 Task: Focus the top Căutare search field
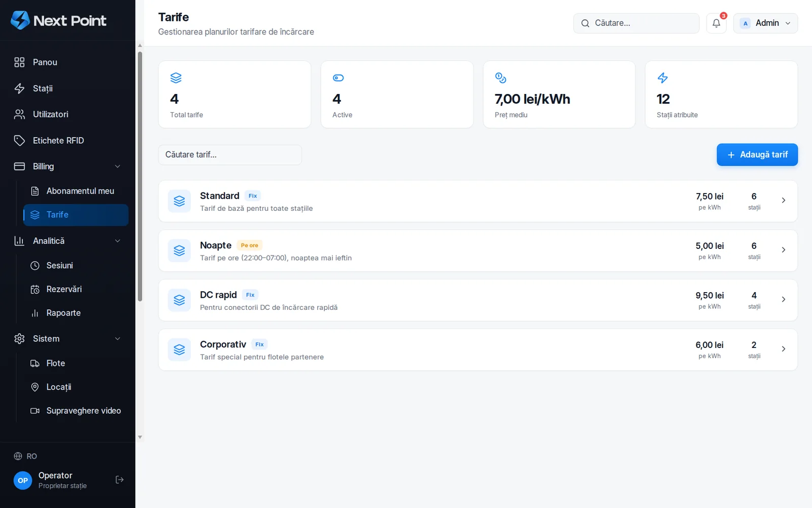pyautogui.click(x=636, y=23)
